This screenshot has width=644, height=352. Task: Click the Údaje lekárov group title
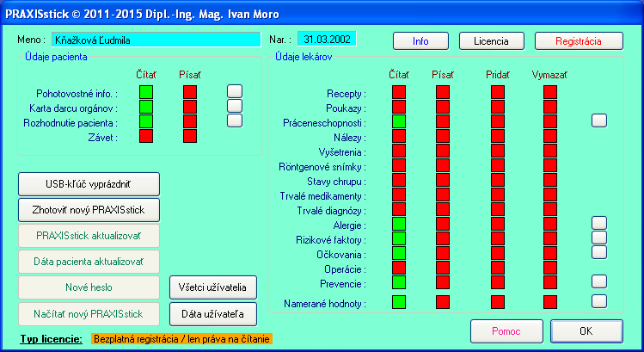coord(304,57)
